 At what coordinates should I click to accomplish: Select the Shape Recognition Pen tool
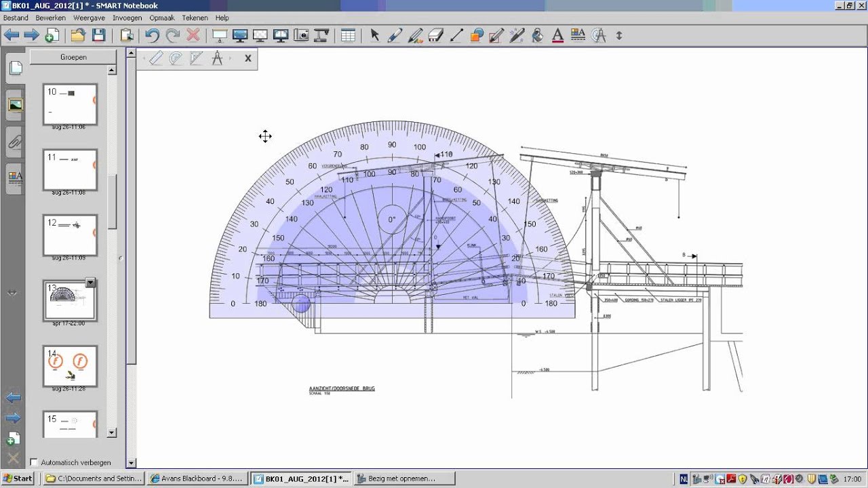[497, 35]
